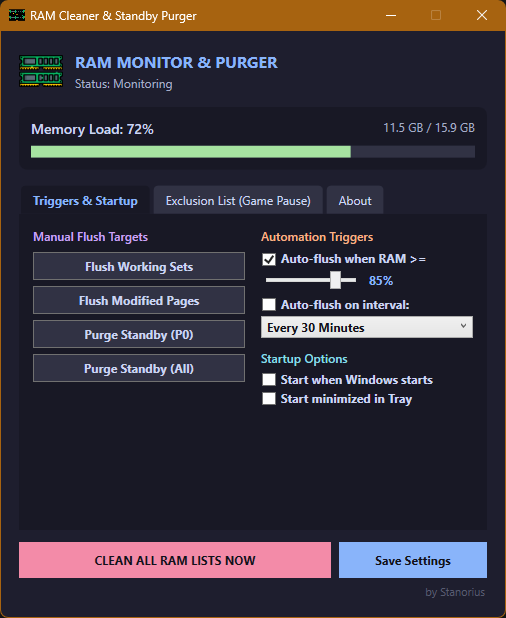The height and width of the screenshot is (618, 506).
Task: Run Purge Standby (P0)
Action: [139, 334]
